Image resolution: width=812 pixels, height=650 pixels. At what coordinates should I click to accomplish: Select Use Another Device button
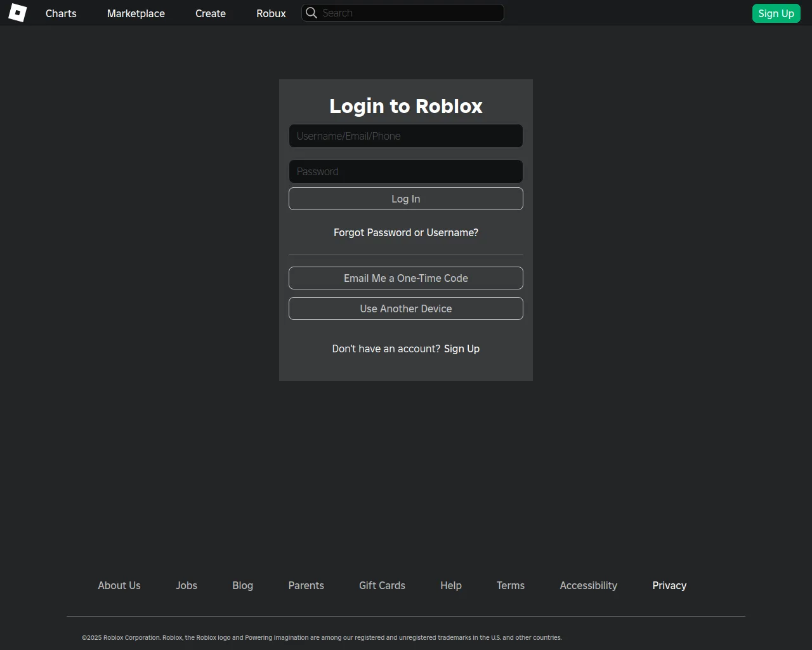click(x=406, y=308)
